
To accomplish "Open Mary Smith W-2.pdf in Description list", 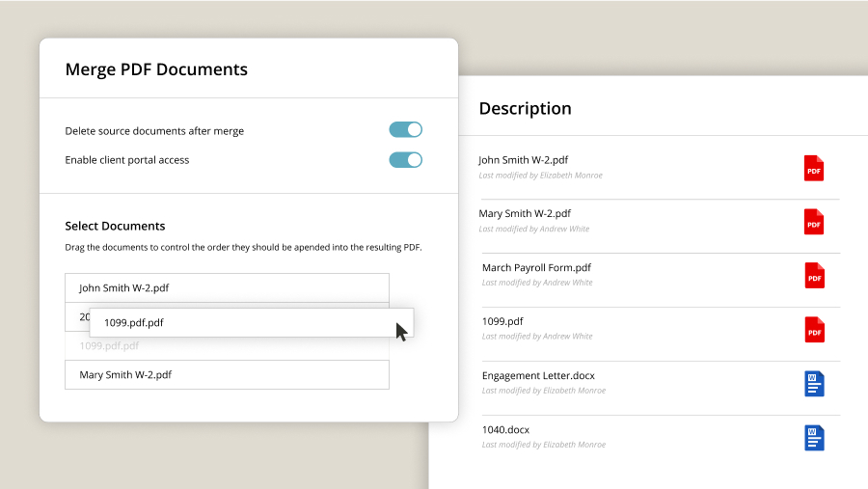I will tap(525, 213).
